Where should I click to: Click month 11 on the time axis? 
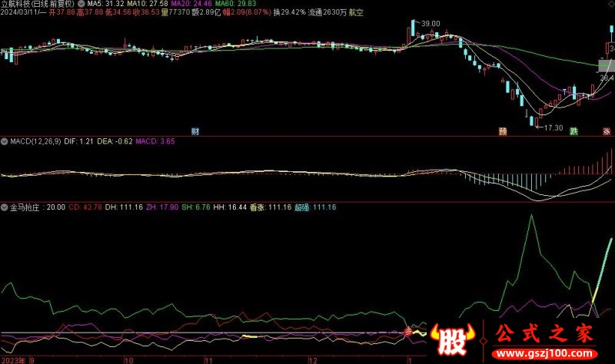coord(208,360)
